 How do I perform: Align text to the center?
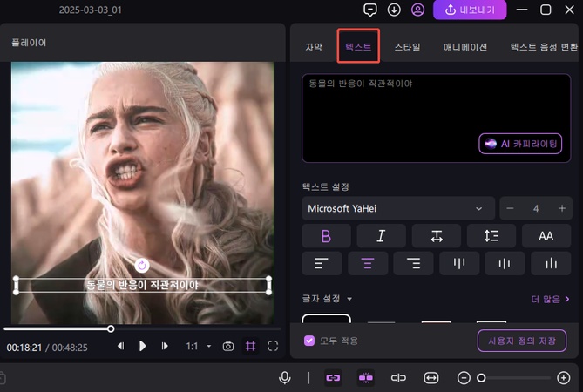pos(368,263)
